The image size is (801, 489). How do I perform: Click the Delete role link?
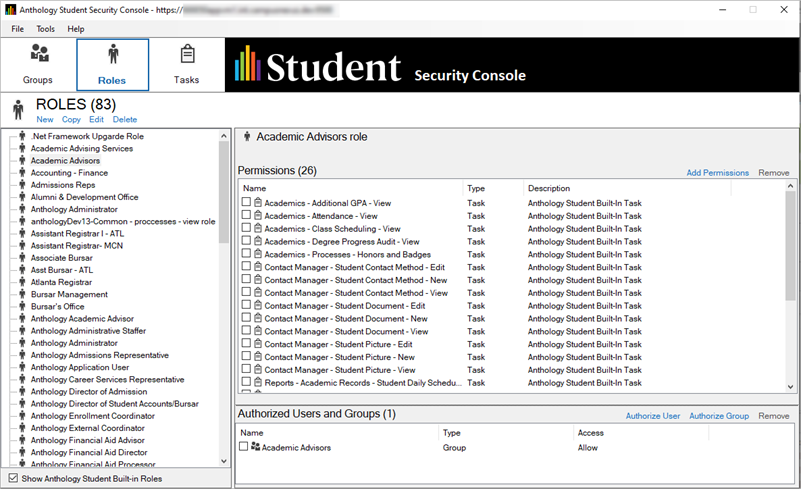coord(125,119)
